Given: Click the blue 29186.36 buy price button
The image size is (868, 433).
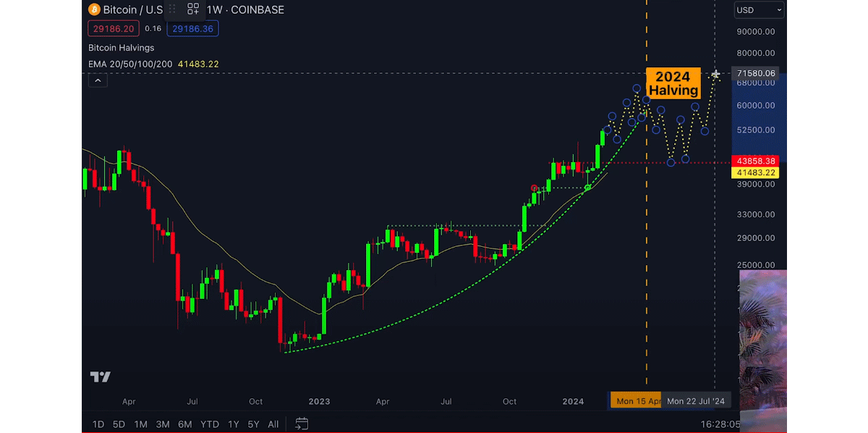Looking at the screenshot, I should 192,29.
